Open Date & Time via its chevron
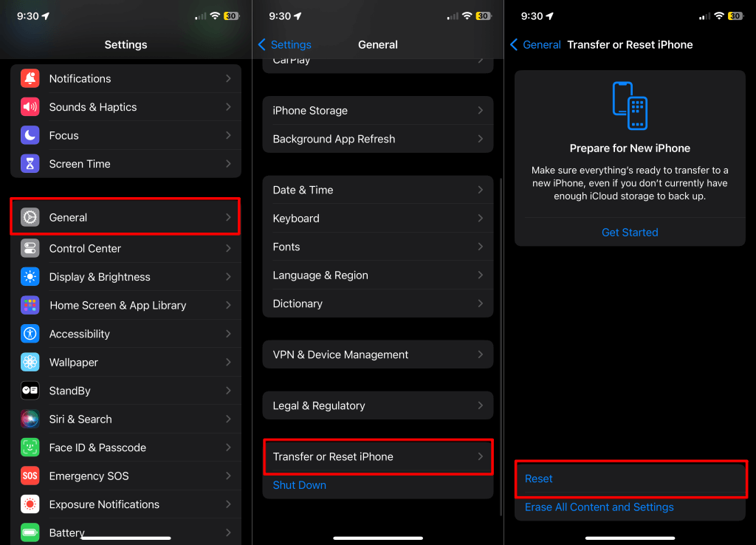 click(x=480, y=190)
